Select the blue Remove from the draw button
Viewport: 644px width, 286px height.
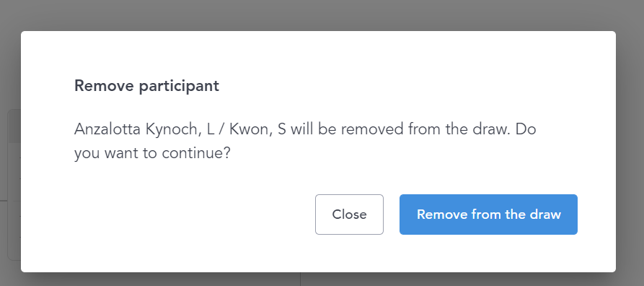point(488,214)
